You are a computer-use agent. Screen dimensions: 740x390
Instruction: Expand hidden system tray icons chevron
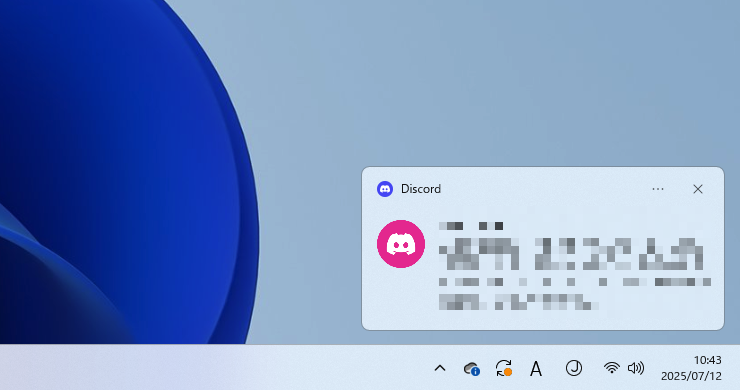point(440,368)
